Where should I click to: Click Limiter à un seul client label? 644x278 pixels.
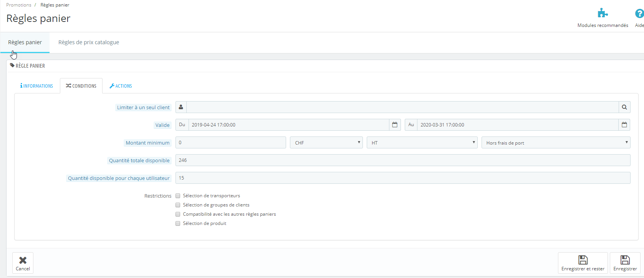click(x=143, y=107)
